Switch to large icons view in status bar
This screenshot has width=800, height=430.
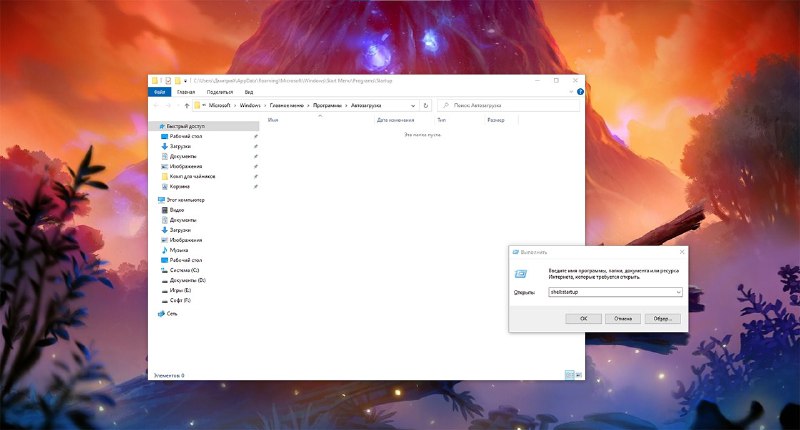[x=579, y=375]
